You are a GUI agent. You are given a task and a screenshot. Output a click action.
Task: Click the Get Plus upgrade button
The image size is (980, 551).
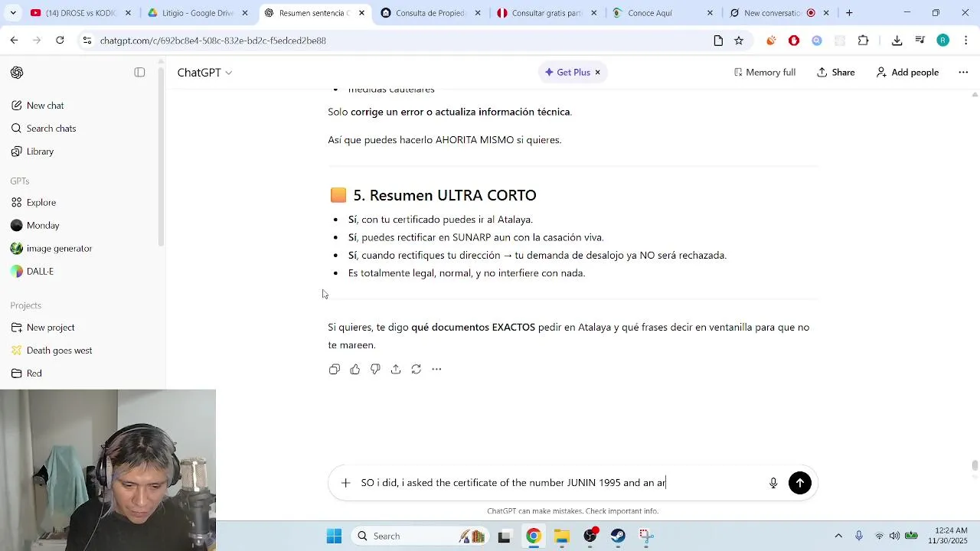(567, 73)
